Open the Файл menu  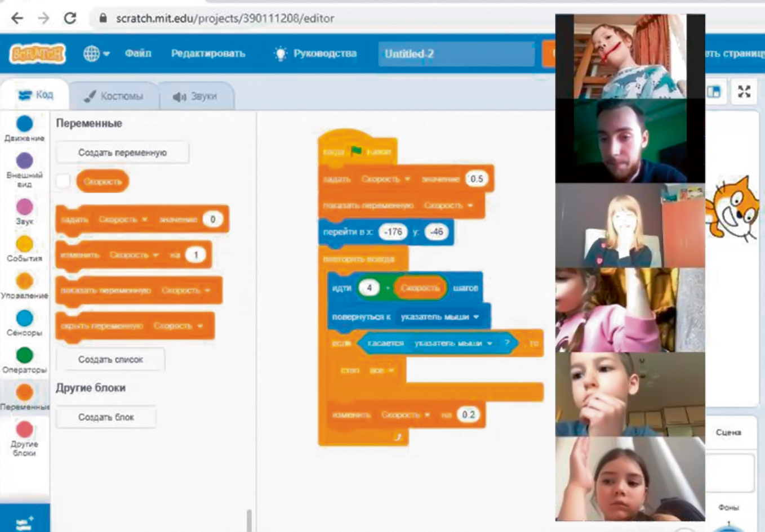pos(137,53)
